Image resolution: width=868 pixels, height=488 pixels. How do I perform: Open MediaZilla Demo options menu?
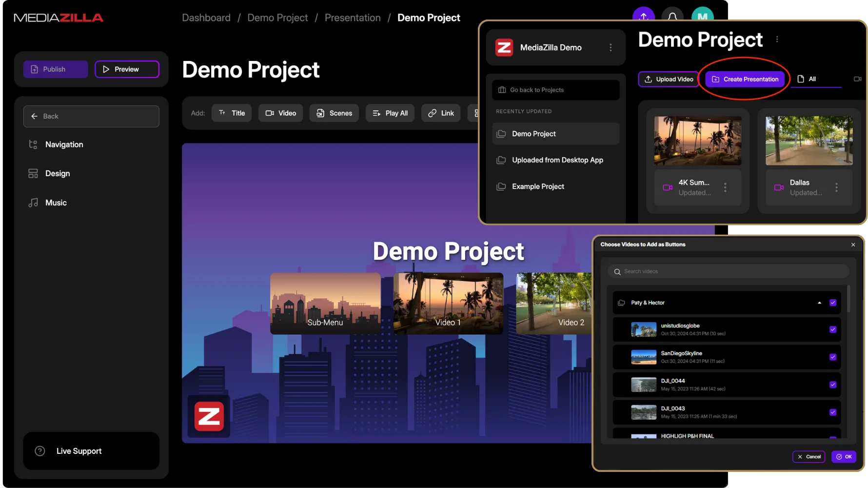pos(611,47)
